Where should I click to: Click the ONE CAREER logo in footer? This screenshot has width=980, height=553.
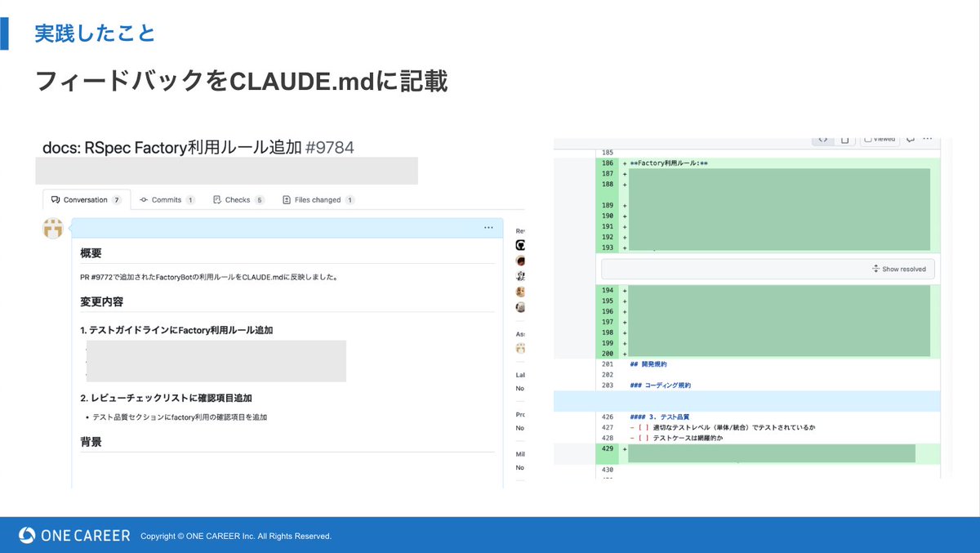click(x=74, y=535)
